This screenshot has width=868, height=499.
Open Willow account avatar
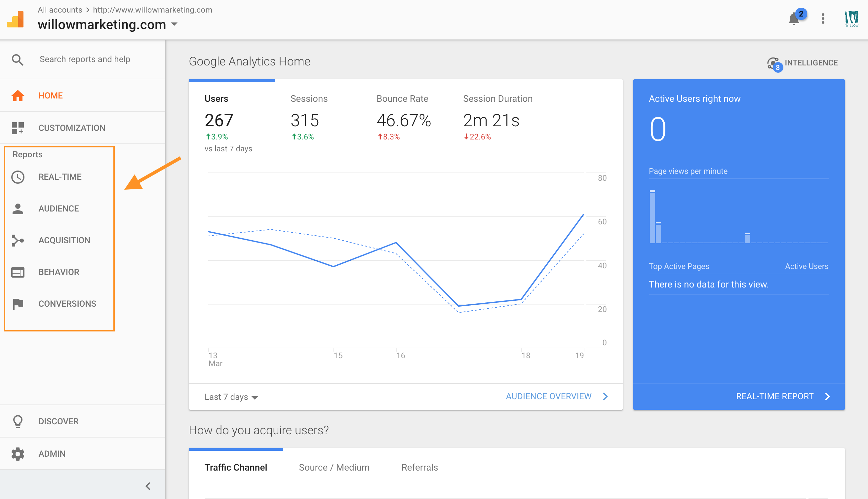[x=851, y=19]
